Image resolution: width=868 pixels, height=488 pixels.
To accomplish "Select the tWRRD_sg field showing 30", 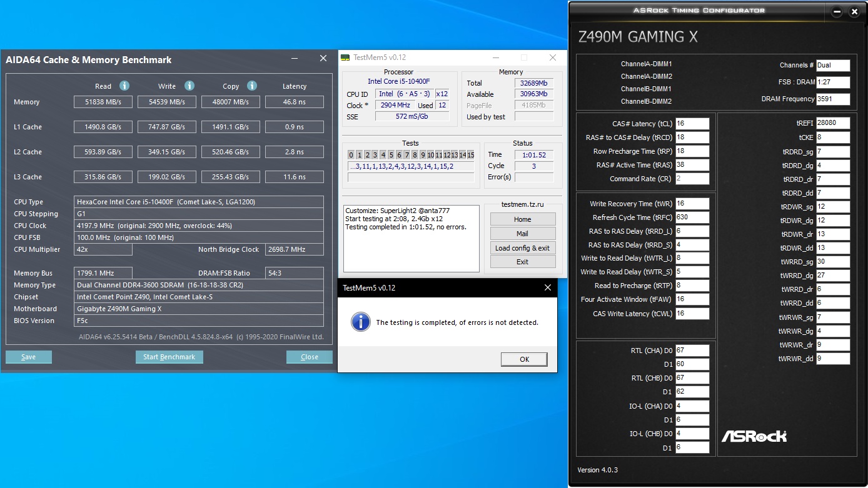I will [833, 262].
